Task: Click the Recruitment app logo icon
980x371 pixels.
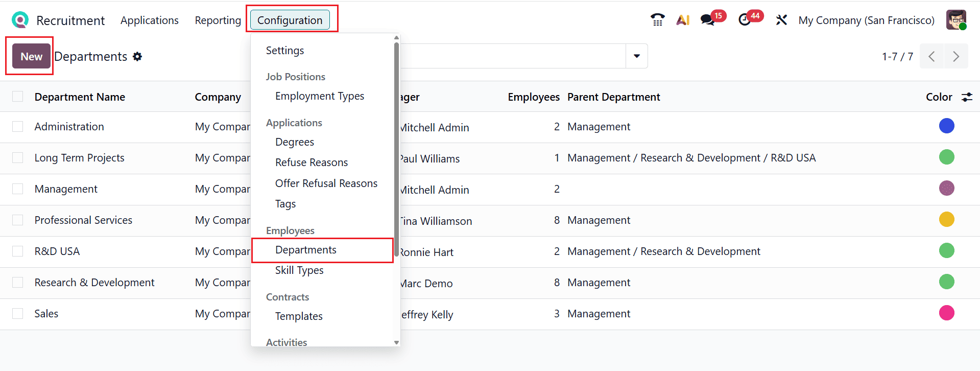Action: (x=20, y=20)
